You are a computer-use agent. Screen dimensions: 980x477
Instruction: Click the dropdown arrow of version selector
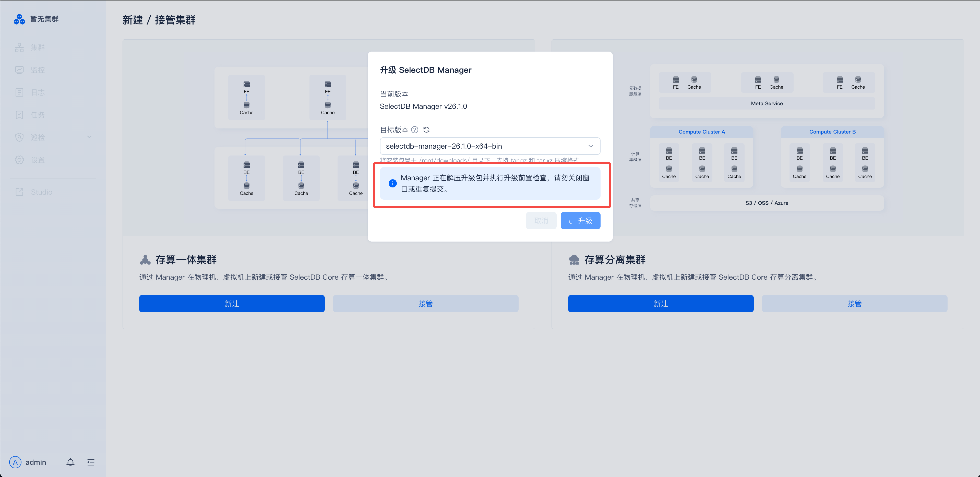(x=590, y=146)
